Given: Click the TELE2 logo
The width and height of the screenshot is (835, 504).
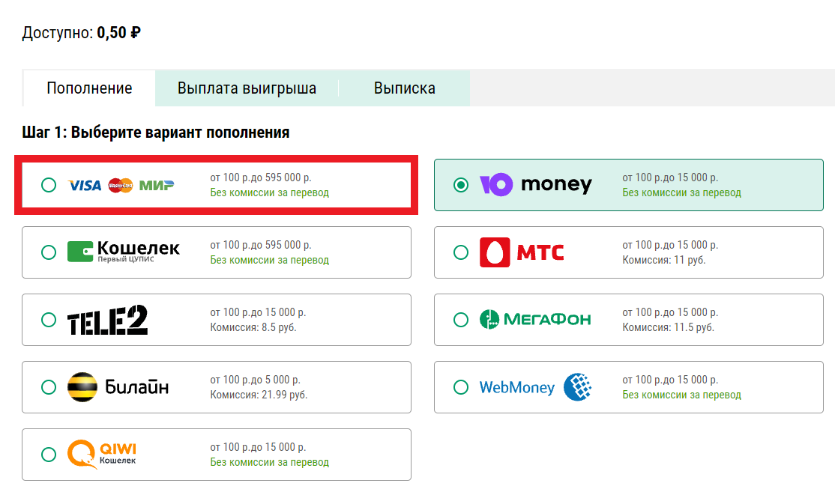Looking at the screenshot, I should point(108,320).
